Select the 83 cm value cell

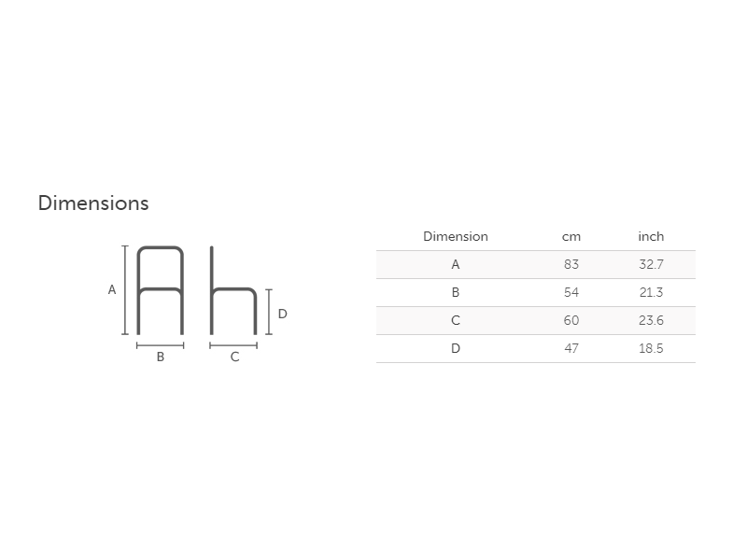pos(571,264)
